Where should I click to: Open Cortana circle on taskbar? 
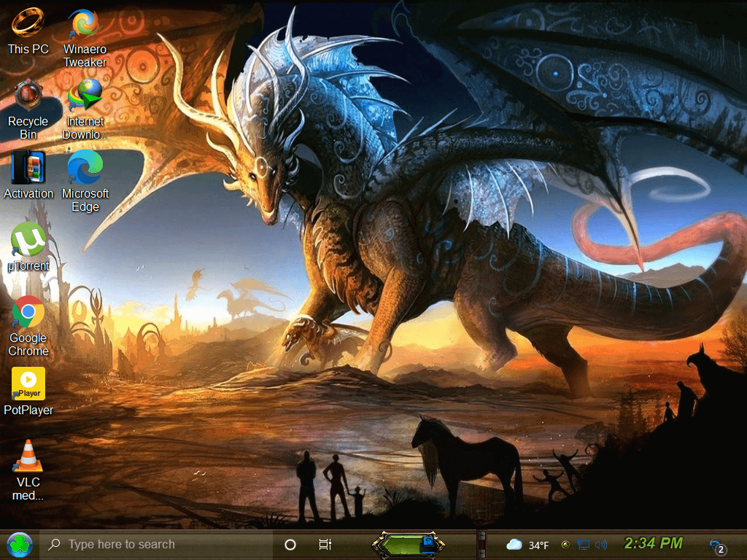[290, 544]
